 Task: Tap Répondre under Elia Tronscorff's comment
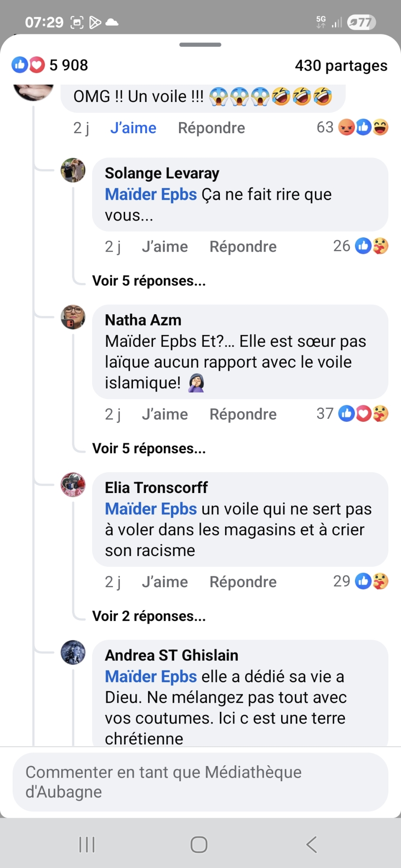pyautogui.click(x=243, y=582)
